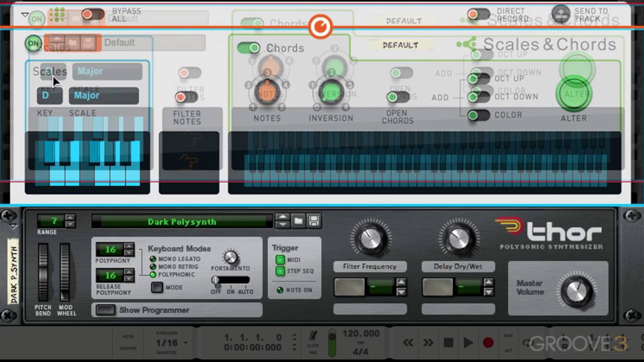Adjust the metronome click level slider
644x362 pixels.
point(332,343)
